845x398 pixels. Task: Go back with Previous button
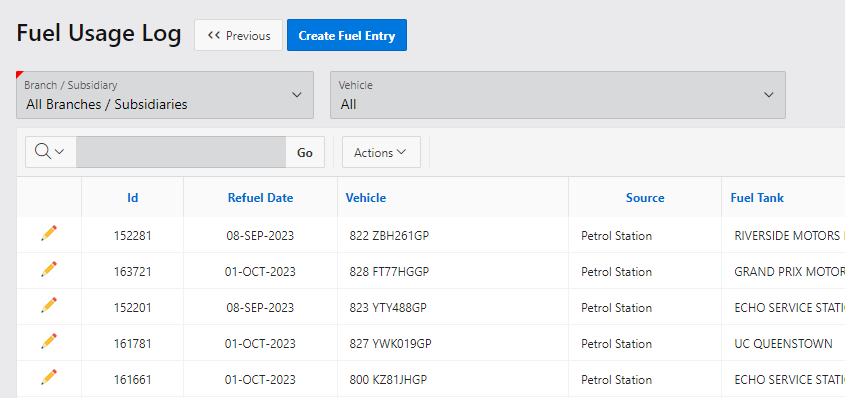click(238, 36)
